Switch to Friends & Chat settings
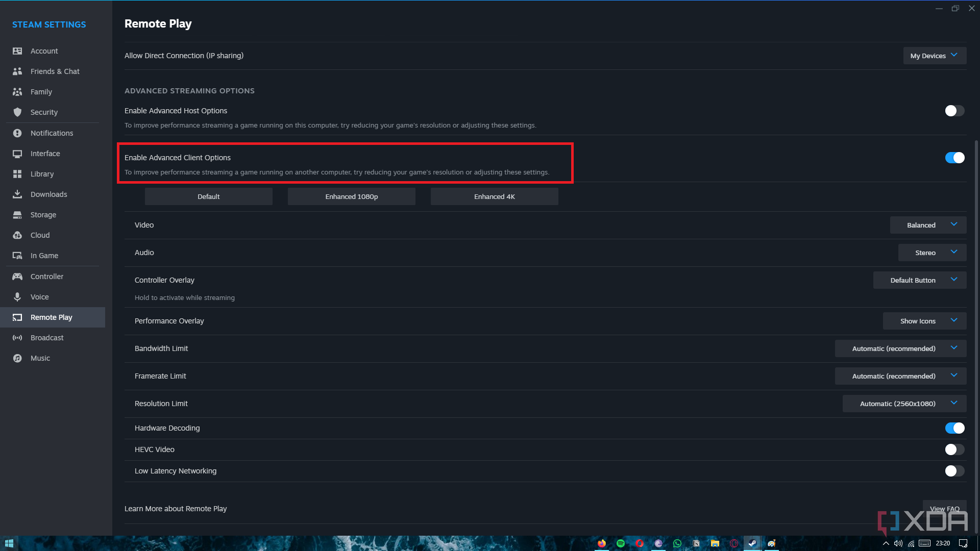 coord(53,71)
